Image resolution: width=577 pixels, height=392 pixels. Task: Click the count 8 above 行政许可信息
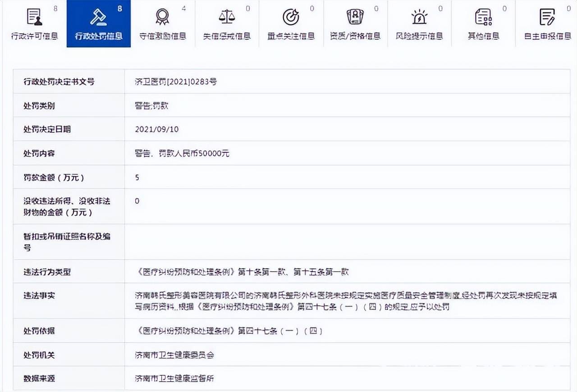(x=55, y=9)
